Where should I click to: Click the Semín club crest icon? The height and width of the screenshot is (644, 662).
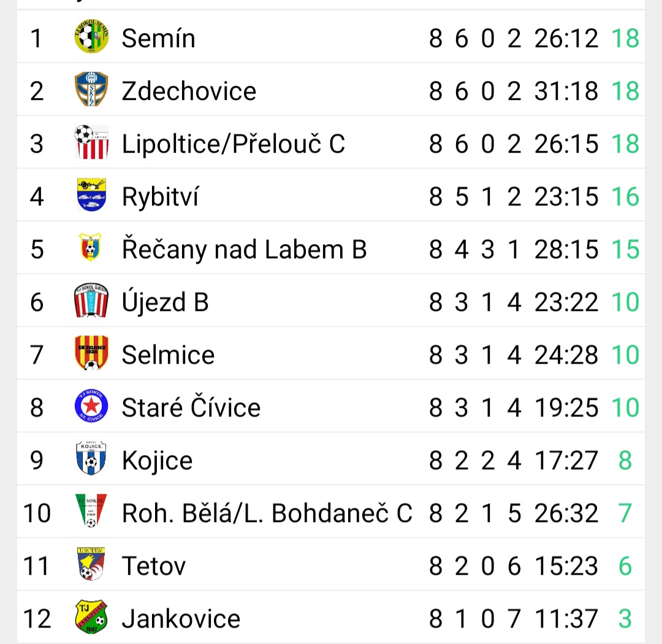[x=91, y=38]
